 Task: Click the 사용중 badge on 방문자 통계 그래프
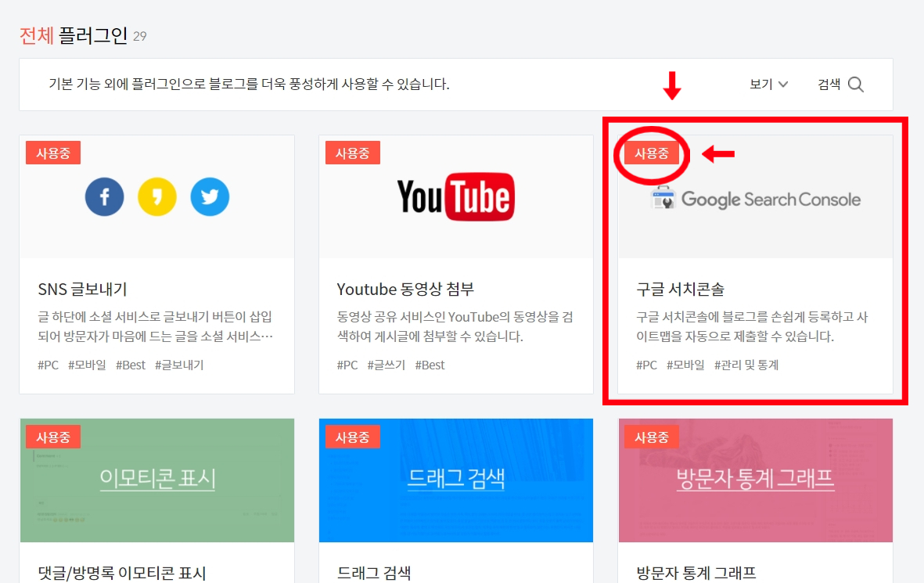tap(652, 437)
